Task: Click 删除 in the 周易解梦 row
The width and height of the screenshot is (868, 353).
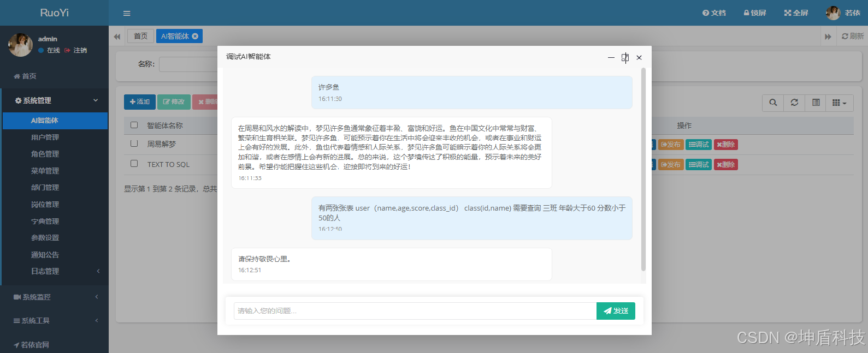Action: tap(726, 145)
